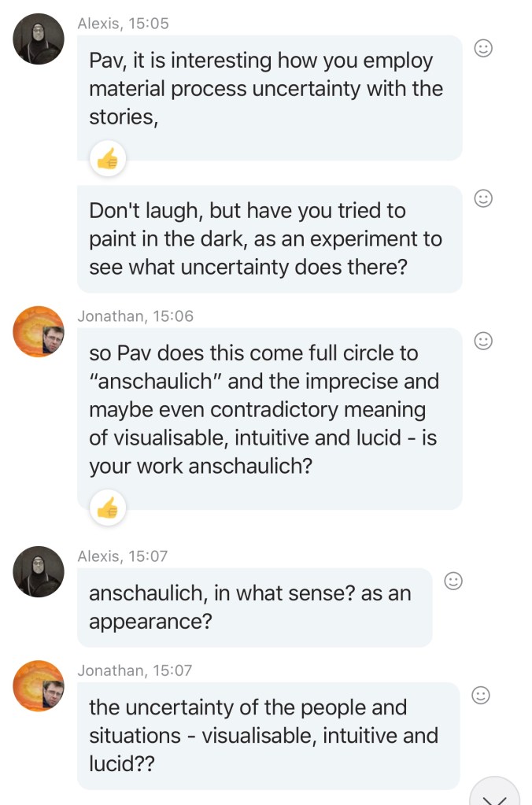Screen dimensions: 532x805
Task: Toggle thumbs-up reaction under Alexis's 15:05 message
Action: pos(106,161)
